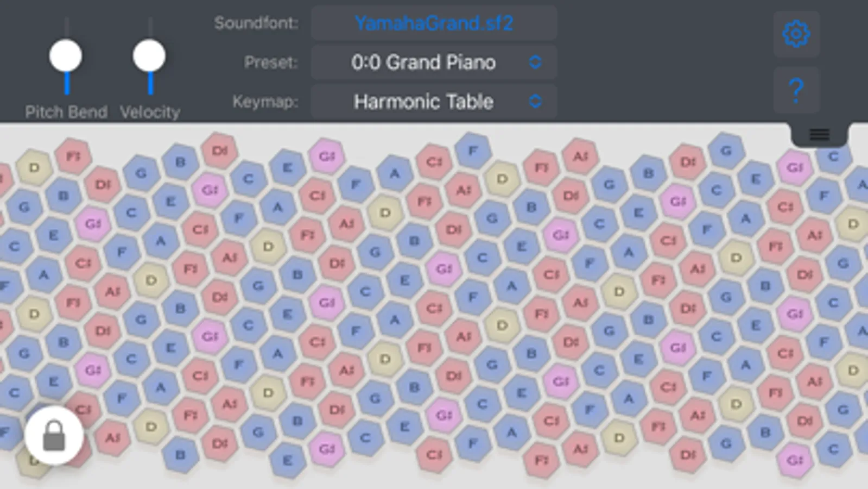The image size is (868, 489).
Task: Open the Keymap dropdown showing Harmonic Table
Action: pyautogui.click(x=434, y=102)
